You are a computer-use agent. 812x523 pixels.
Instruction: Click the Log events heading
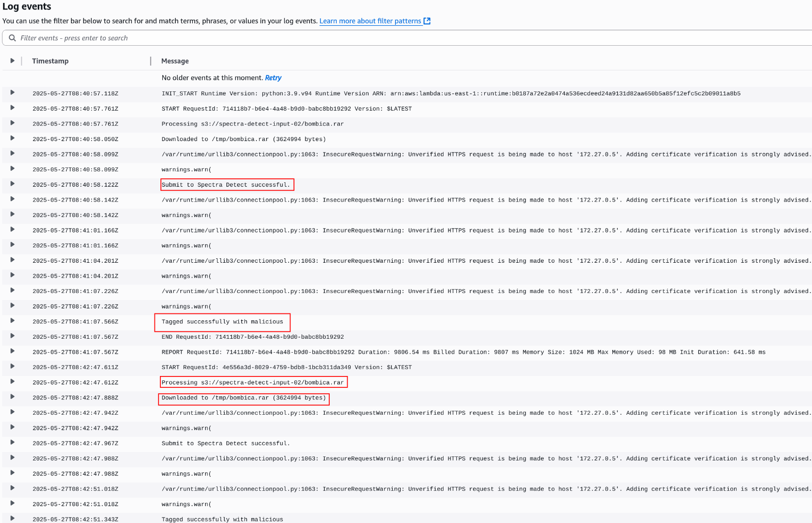click(x=27, y=6)
